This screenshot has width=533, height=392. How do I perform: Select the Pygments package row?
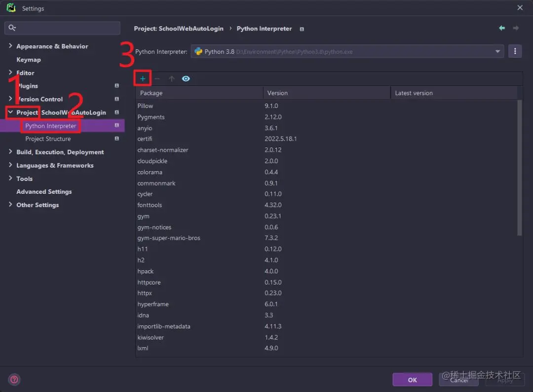tap(326, 117)
